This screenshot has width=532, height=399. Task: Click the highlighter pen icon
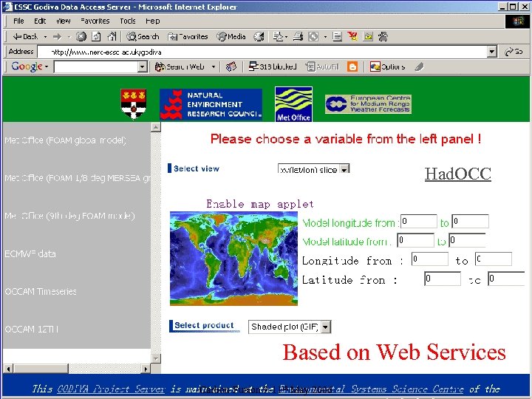420,66
